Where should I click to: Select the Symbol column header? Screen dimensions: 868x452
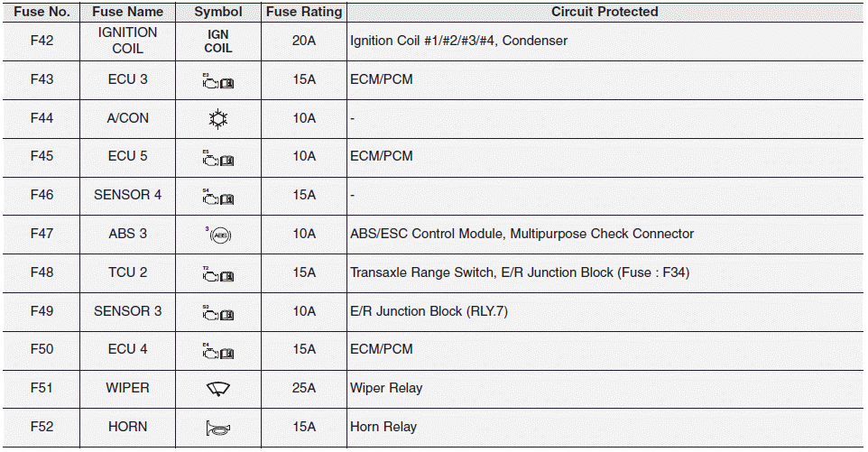click(217, 12)
